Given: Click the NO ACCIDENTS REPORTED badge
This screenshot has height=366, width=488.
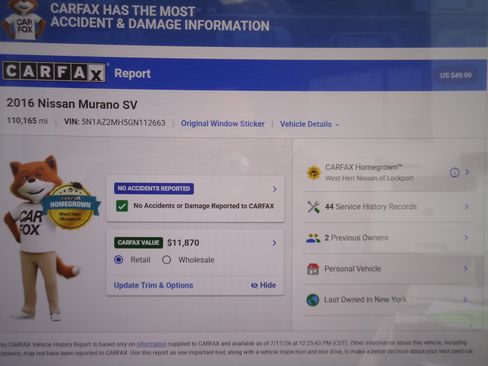Looking at the screenshot, I should (154, 188).
